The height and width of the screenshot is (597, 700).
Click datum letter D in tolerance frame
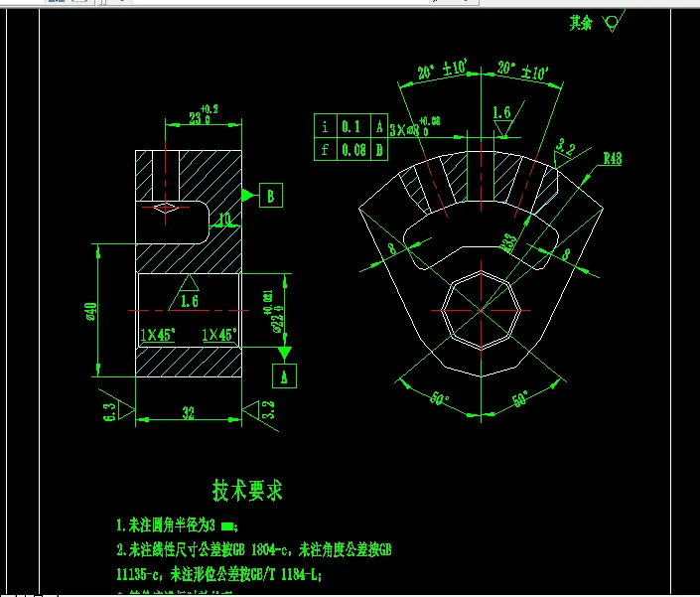379,149
